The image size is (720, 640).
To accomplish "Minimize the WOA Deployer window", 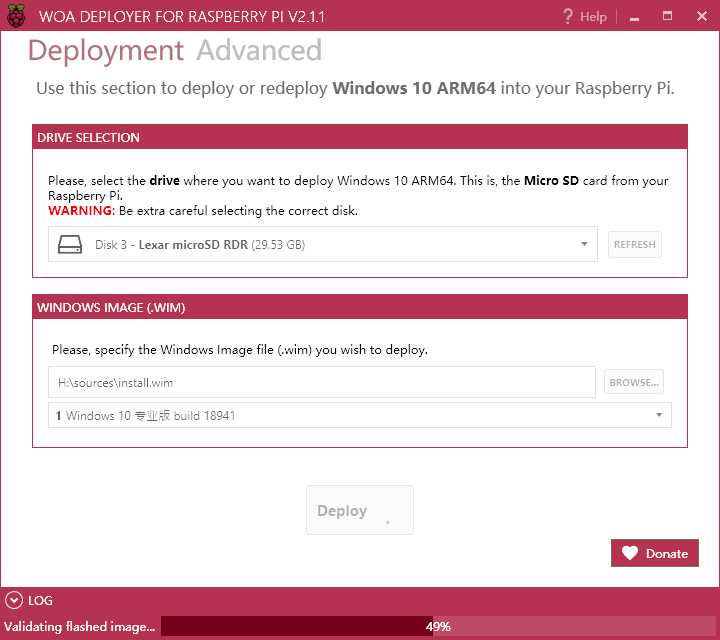I will [x=635, y=17].
